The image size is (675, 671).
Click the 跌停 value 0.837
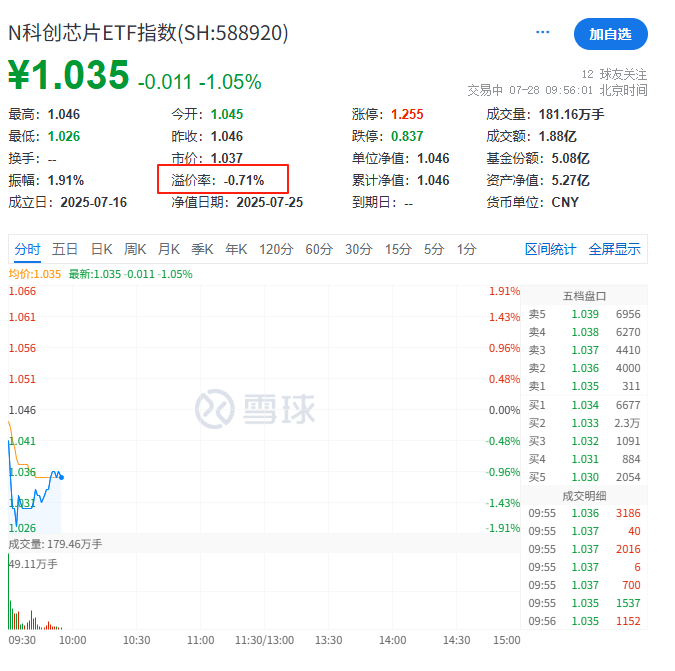click(407, 136)
